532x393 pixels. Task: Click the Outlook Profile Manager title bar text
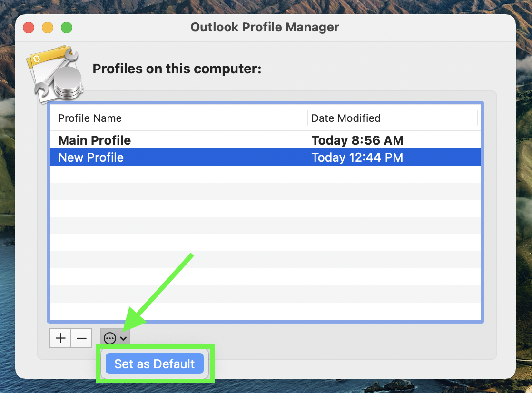(x=265, y=27)
